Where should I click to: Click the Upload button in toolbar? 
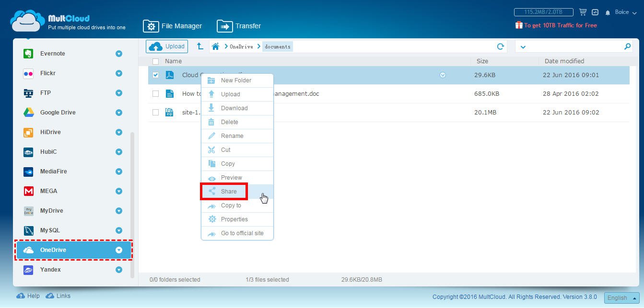167,46
